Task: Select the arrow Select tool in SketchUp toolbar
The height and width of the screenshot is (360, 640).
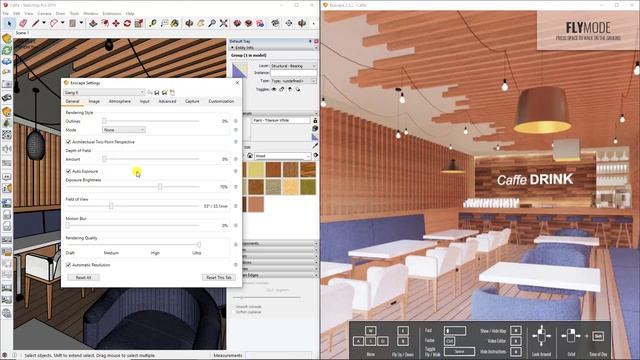Action: [9, 23]
